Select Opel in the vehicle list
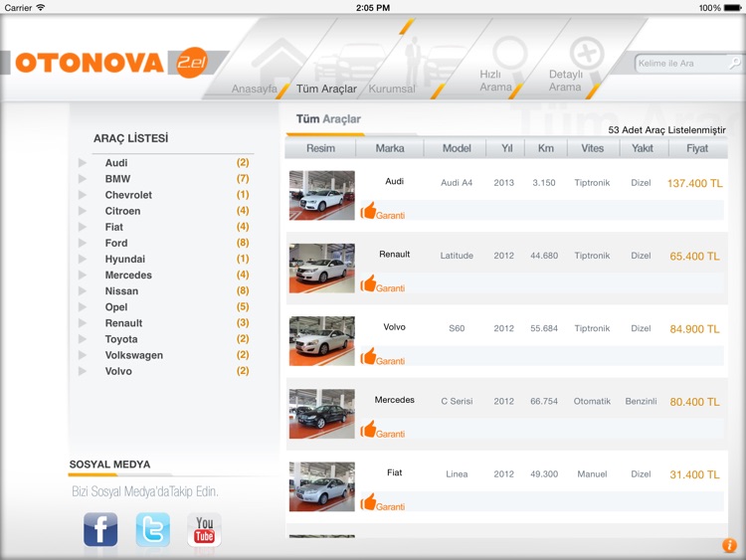746x560 pixels. (116, 307)
